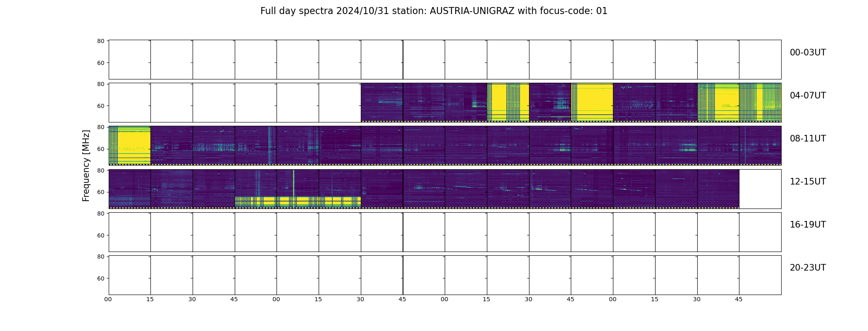Screen dimensions: 868x331
Task: Click the leftmost "00" x-axis tick label
Action: (x=108, y=299)
